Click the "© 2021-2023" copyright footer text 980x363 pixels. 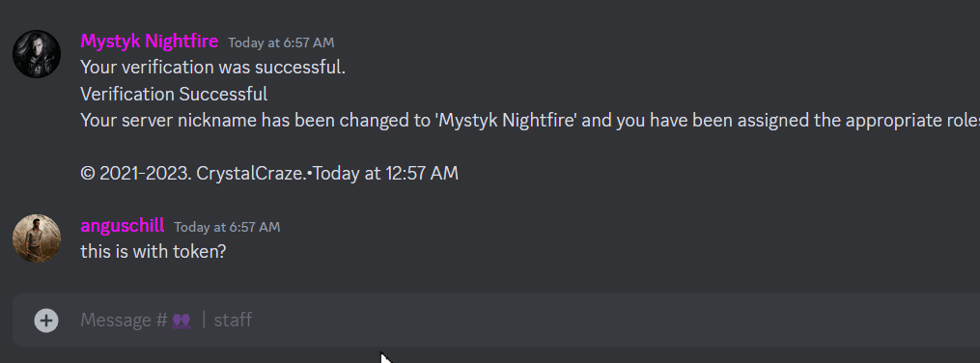click(x=137, y=173)
